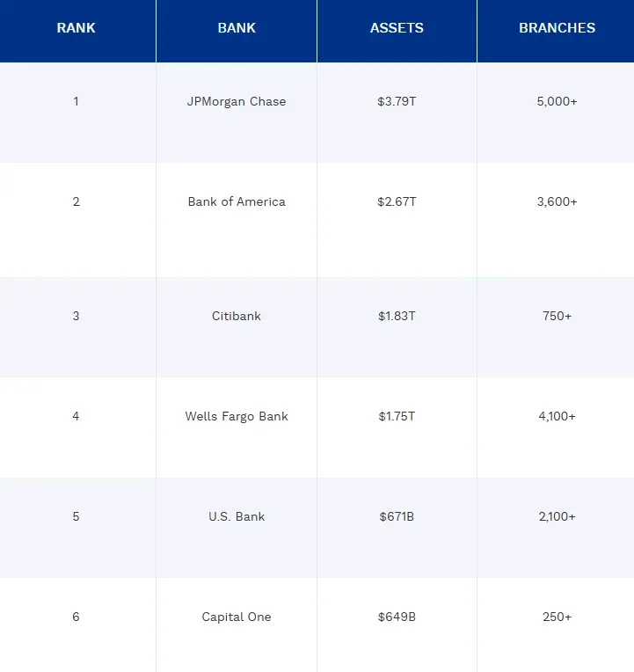
Task: Click the 5,000+ branches value
Action: coord(557,101)
